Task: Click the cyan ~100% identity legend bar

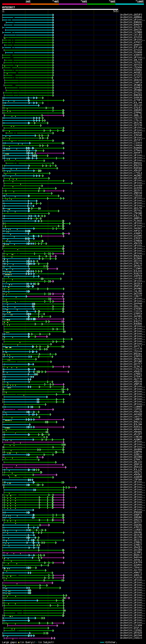Action: click(130, 4)
